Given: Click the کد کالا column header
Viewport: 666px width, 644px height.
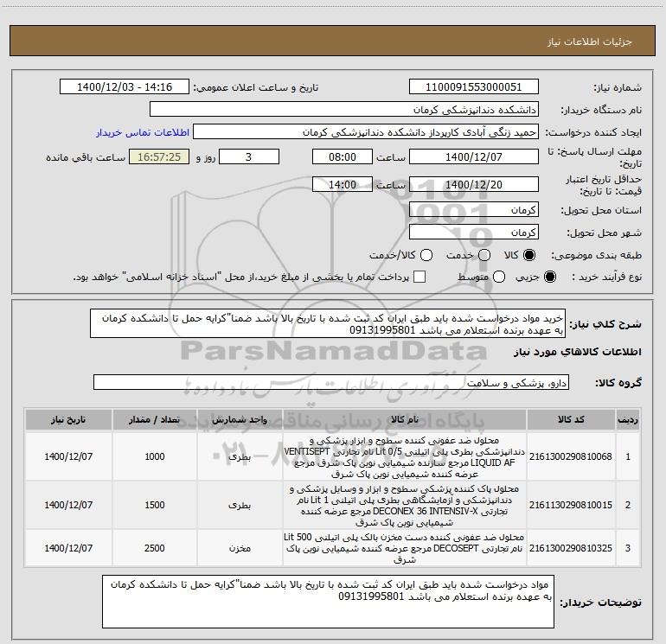Looking at the screenshot, I should 571,419.
